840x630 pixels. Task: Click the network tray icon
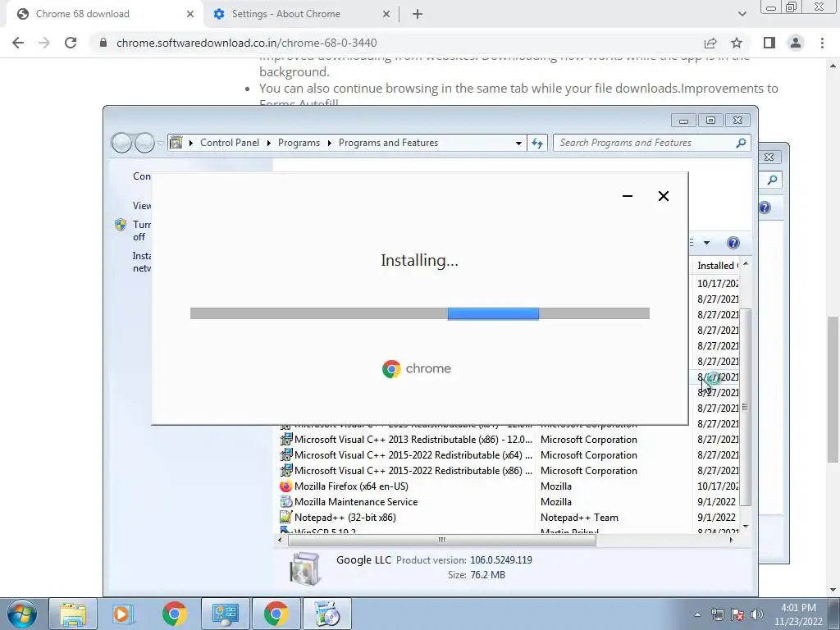pyautogui.click(x=717, y=614)
